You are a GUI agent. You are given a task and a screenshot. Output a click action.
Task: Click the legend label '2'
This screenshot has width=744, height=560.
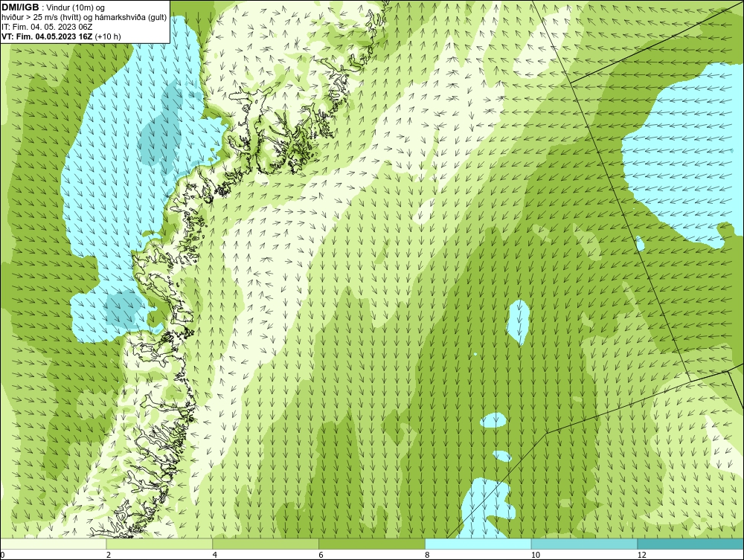[109, 555]
